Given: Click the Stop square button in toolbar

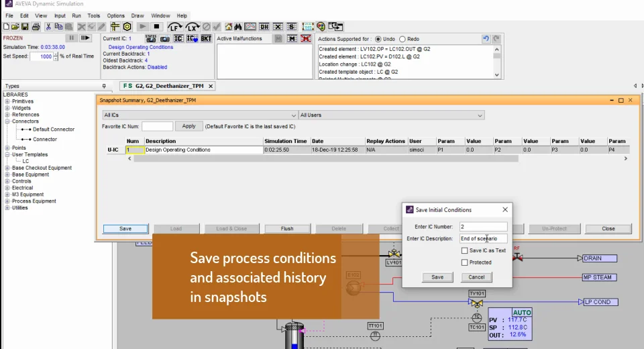Looking at the screenshot, I should [x=156, y=27].
